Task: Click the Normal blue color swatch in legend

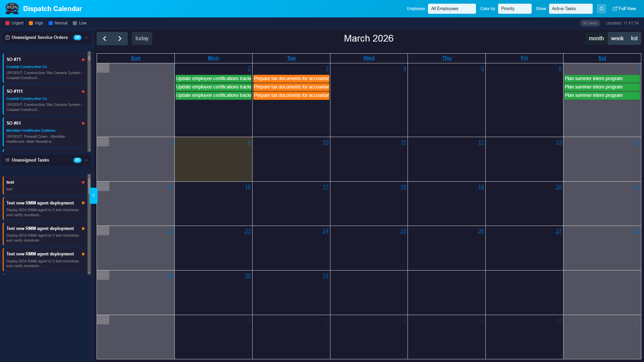Action: point(50,23)
